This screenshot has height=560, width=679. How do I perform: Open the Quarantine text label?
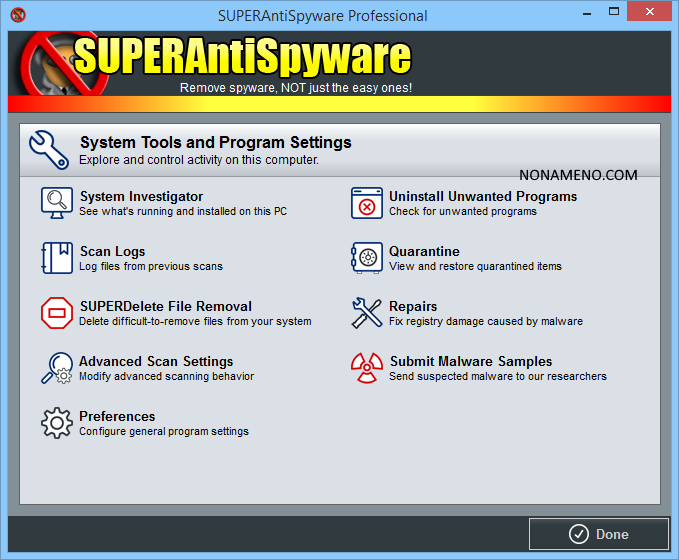tap(424, 252)
